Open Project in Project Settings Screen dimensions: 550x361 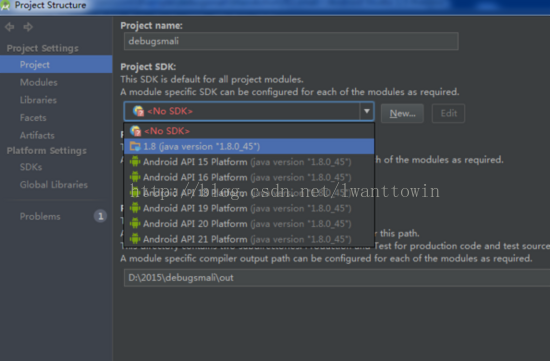pyautogui.click(x=56, y=64)
